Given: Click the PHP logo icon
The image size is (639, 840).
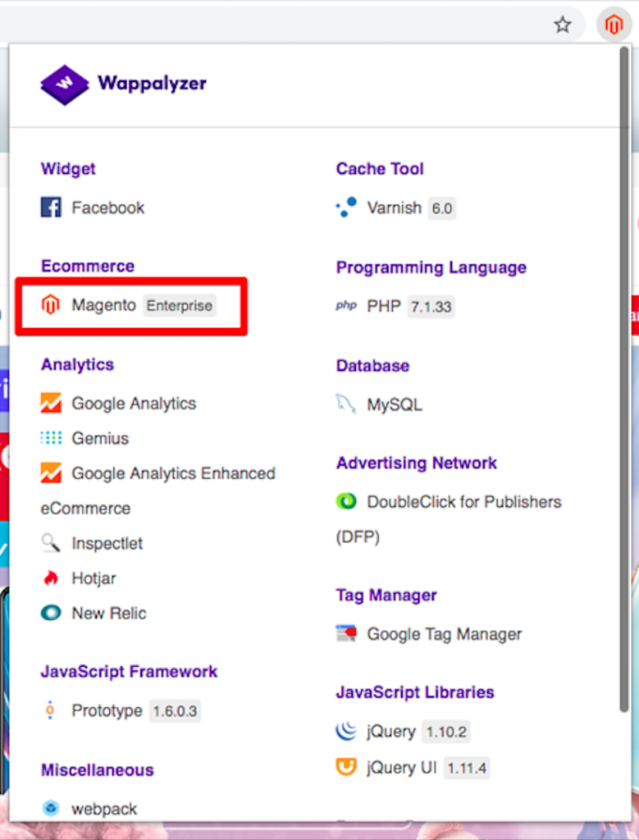Looking at the screenshot, I should pyautogui.click(x=346, y=307).
